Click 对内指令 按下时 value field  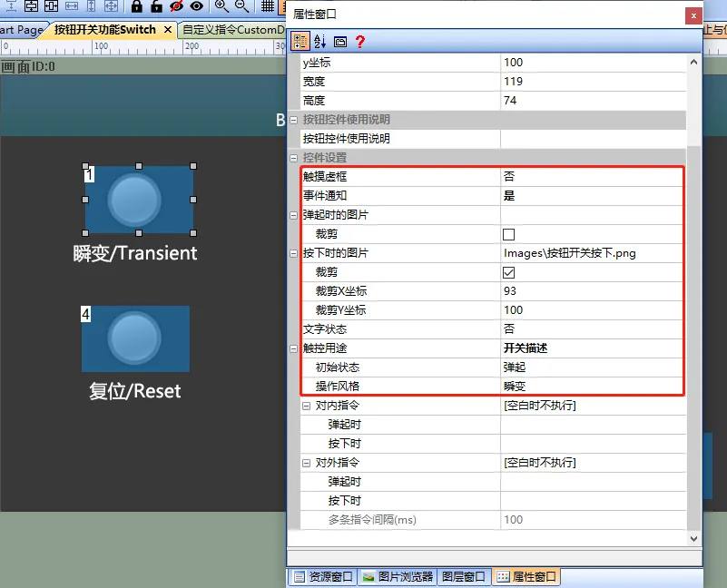(593, 444)
